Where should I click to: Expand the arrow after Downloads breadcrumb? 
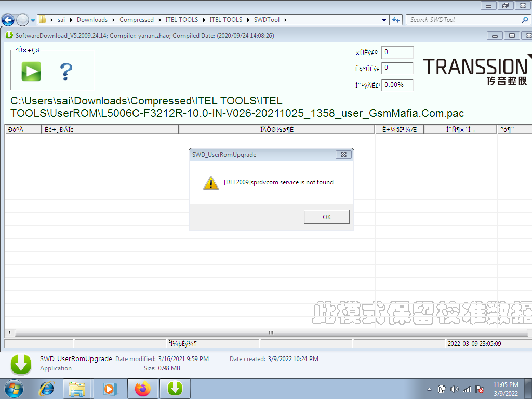[114, 20]
